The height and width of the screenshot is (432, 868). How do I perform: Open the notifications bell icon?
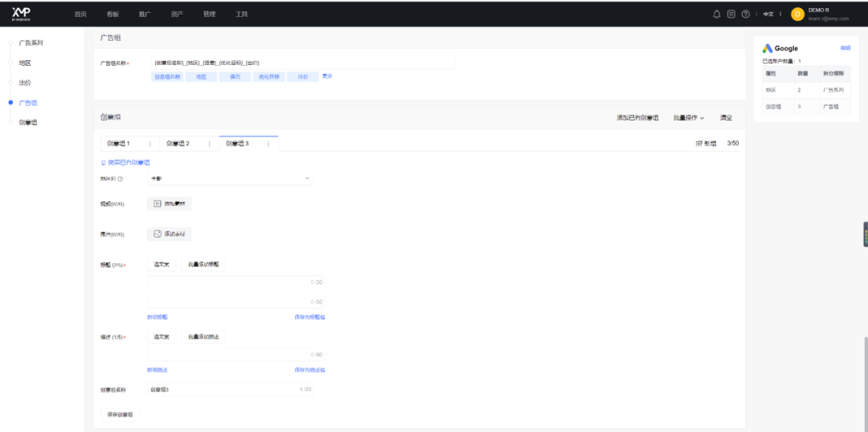point(716,14)
